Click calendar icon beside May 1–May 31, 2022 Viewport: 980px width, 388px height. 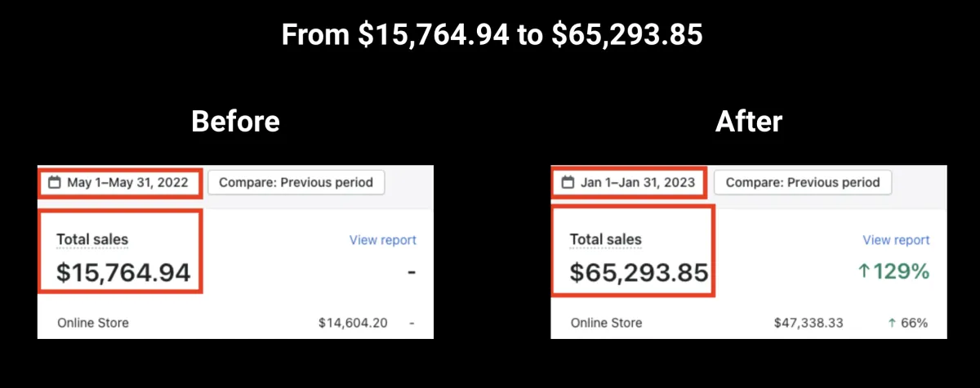pyautogui.click(x=55, y=182)
